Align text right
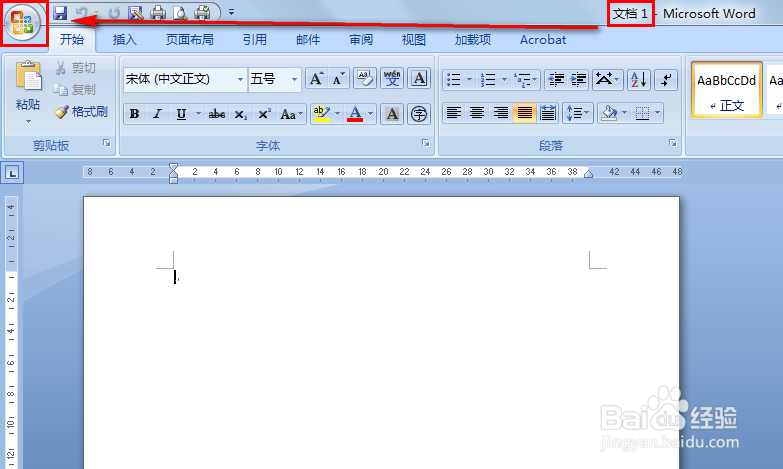Image resolution: width=783 pixels, height=469 pixels. click(x=500, y=113)
